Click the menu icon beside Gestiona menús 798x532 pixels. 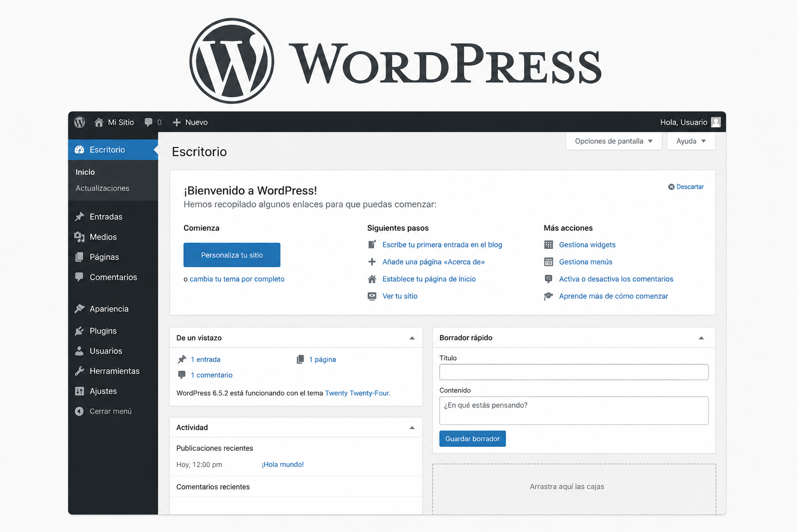coord(549,262)
